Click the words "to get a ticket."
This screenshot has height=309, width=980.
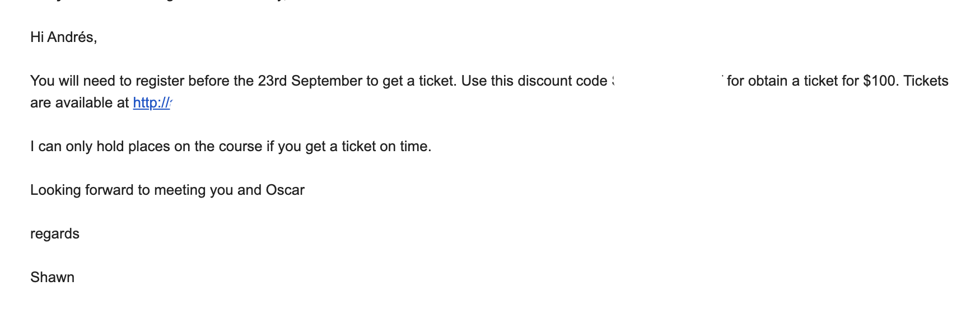(x=412, y=81)
